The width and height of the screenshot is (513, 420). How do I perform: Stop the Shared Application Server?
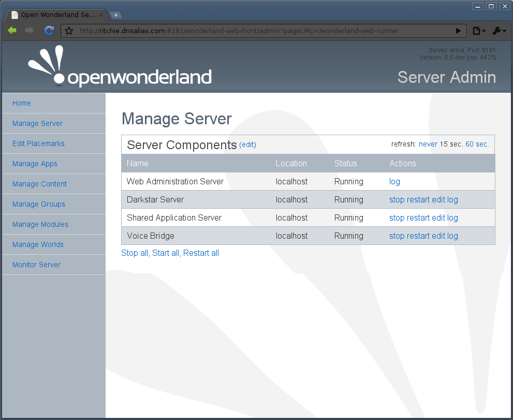pos(397,218)
